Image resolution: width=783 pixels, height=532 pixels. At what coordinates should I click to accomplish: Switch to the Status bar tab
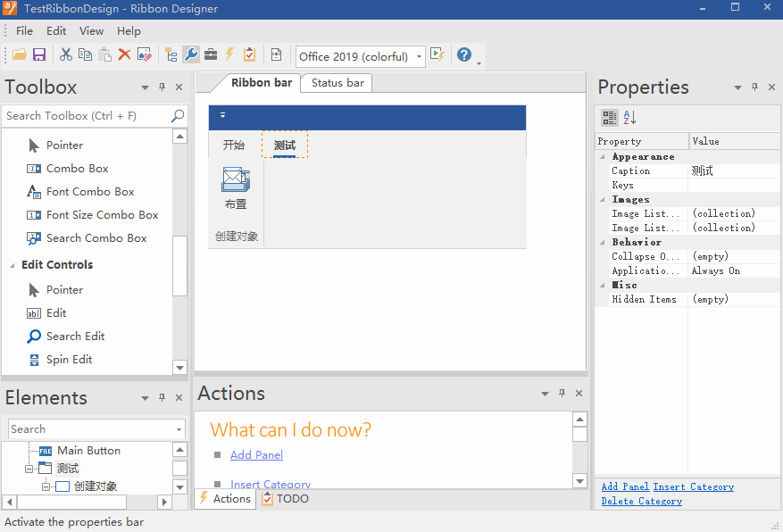coord(337,83)
